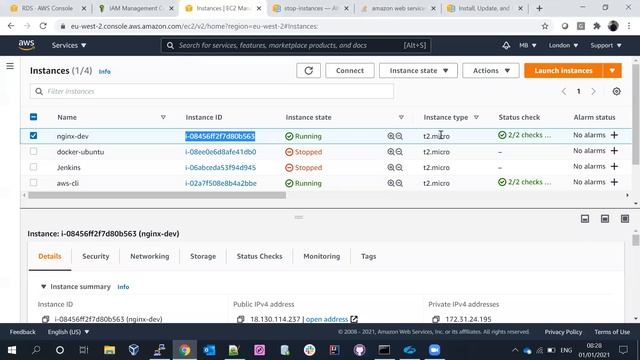
Task: Add alarm for Jenkins using plus icon
Action: (x=614, y=166)
